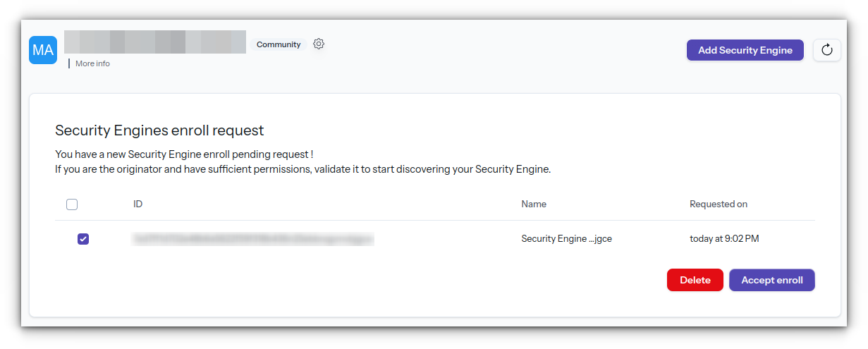Toggle the select-all checkbox in header
Screen dimensions: 868x349
tap(72, 204)
